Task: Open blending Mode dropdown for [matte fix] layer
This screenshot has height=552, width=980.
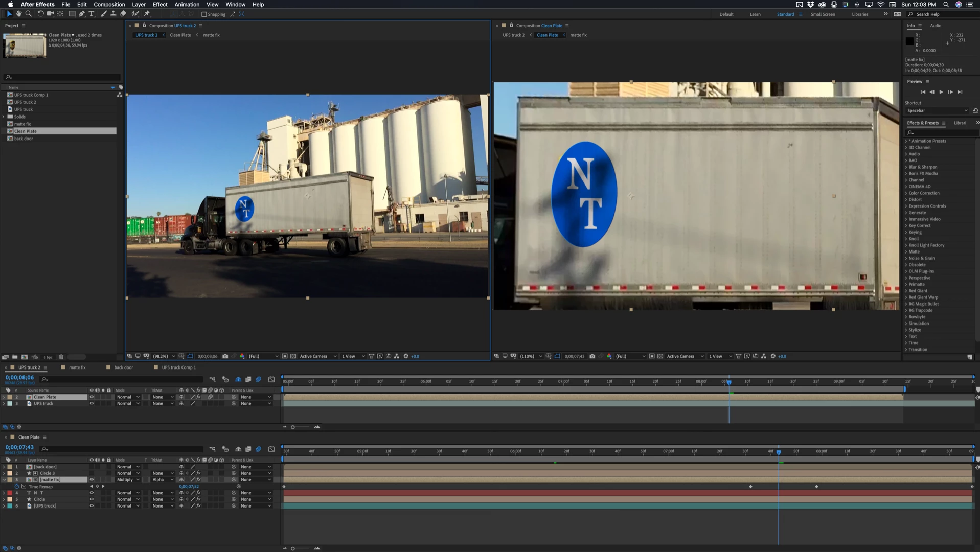Action: 128,480
